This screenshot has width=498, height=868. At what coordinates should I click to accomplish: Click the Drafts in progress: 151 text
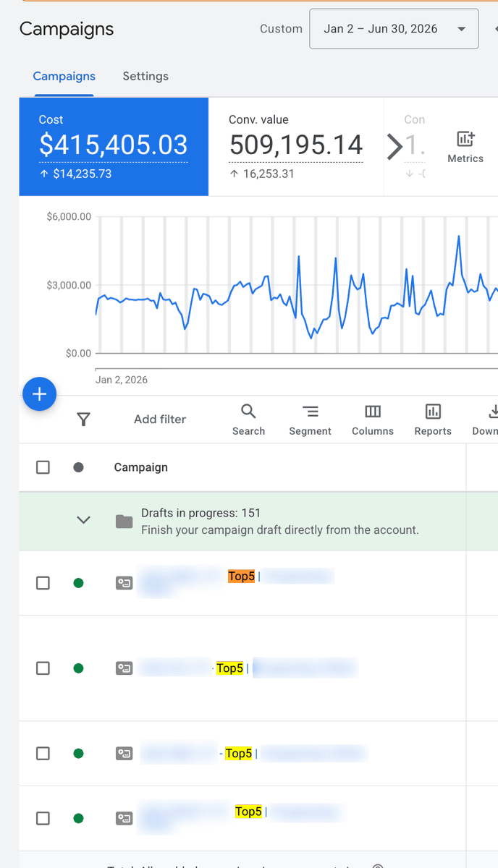point(201,513)
